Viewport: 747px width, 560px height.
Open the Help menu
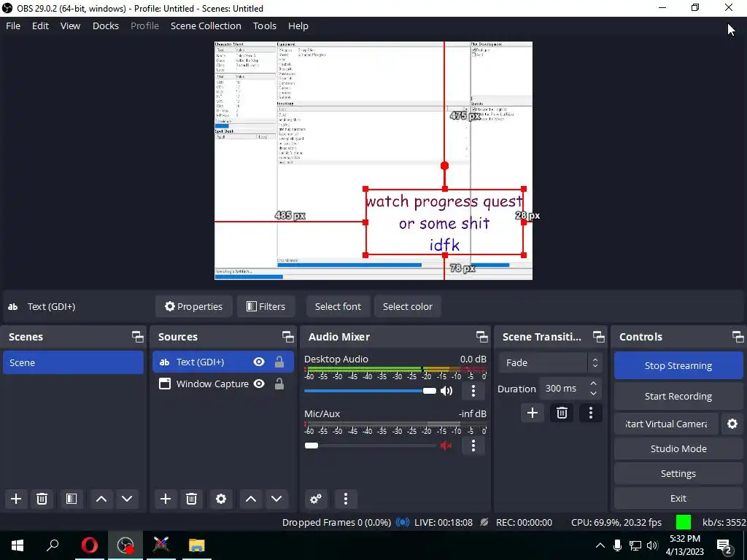[298, 26]
